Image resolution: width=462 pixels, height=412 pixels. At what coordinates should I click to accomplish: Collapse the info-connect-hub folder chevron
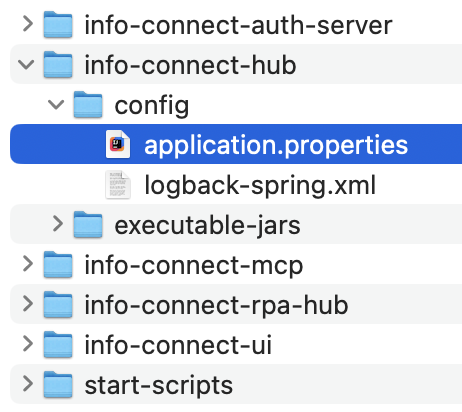coord(26,64)
